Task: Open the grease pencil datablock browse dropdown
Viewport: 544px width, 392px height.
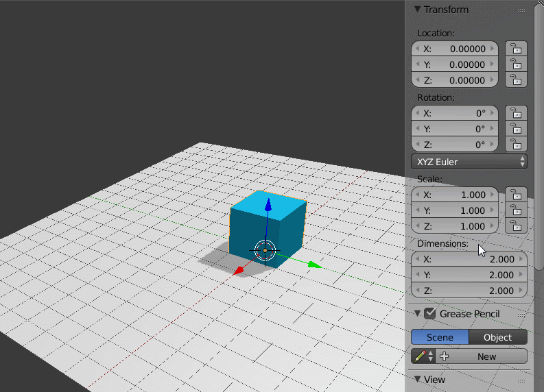Action: 423,356
